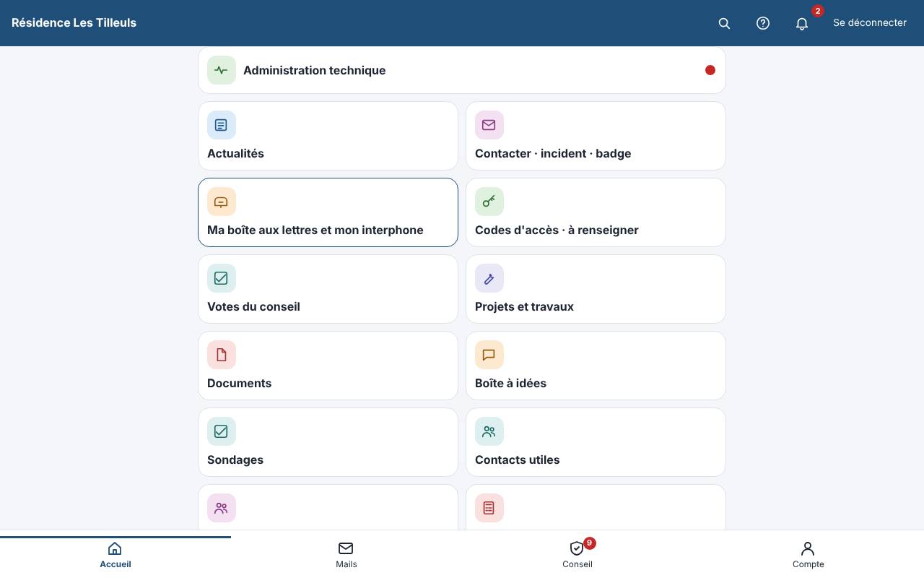
Task: Click the Sondages checkbox icon
Action: pyautogui.click(x=222, y=431)
